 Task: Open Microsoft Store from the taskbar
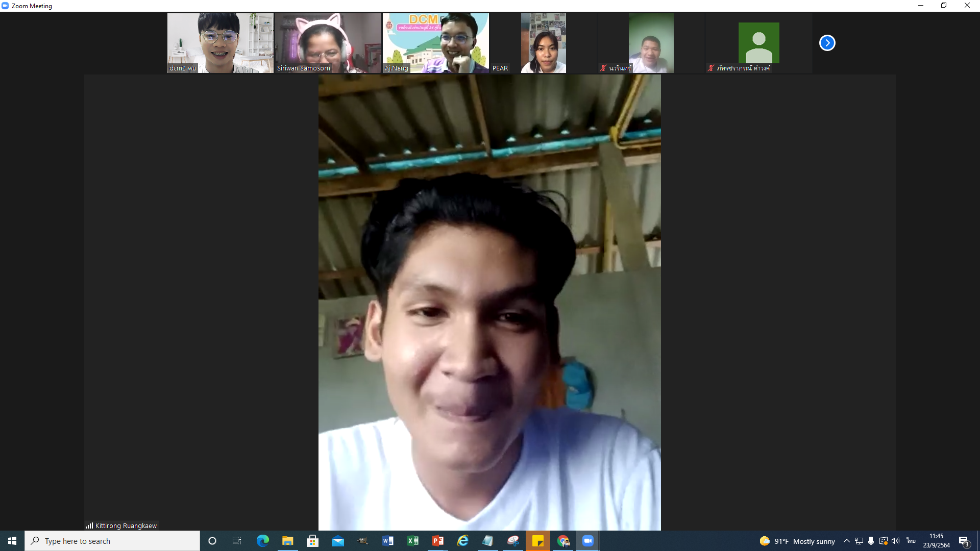point(312,541)
